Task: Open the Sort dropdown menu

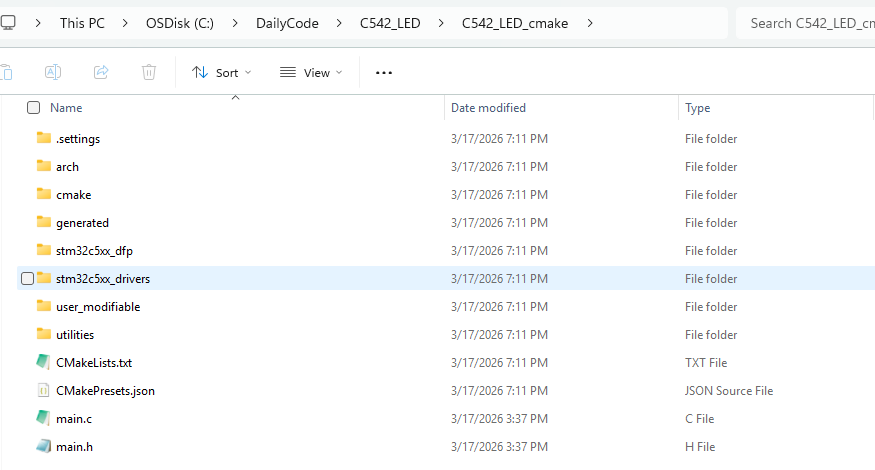Action: coord(222,73)
